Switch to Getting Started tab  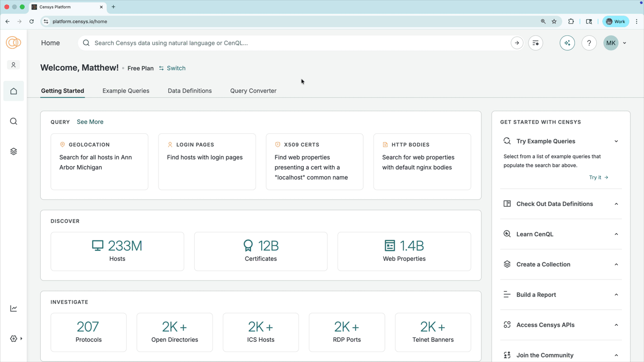coord(62,91)
